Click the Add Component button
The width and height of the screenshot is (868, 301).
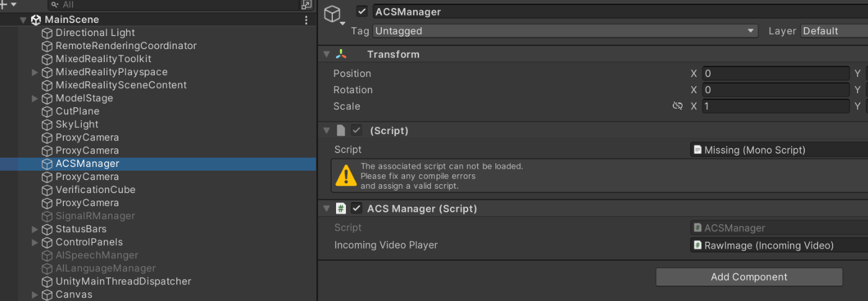click(749, 277)
